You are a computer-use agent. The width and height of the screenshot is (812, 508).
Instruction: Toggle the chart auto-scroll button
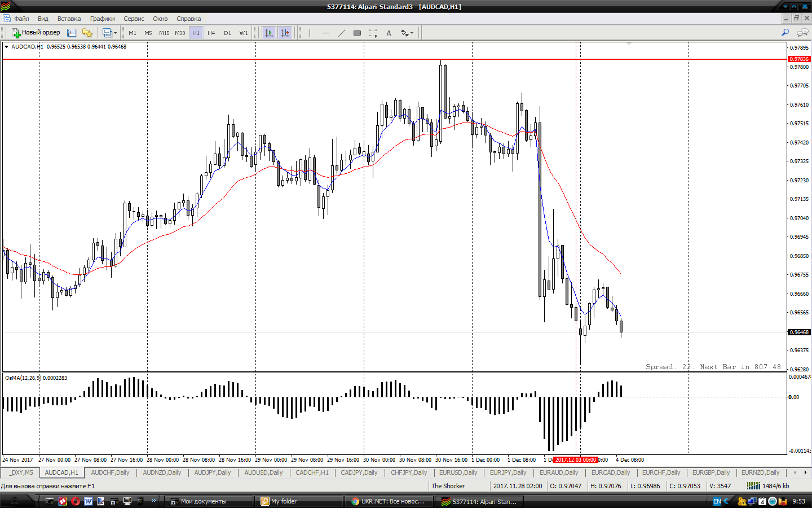pyautogui.click(x=269, y=33)
